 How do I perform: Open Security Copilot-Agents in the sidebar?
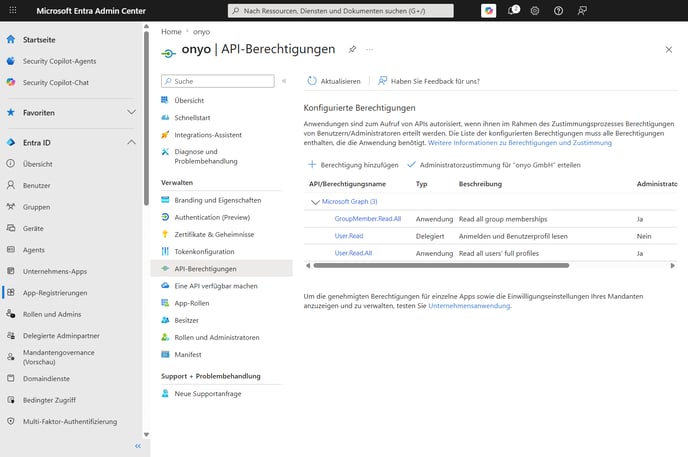[x=59, y=61]
